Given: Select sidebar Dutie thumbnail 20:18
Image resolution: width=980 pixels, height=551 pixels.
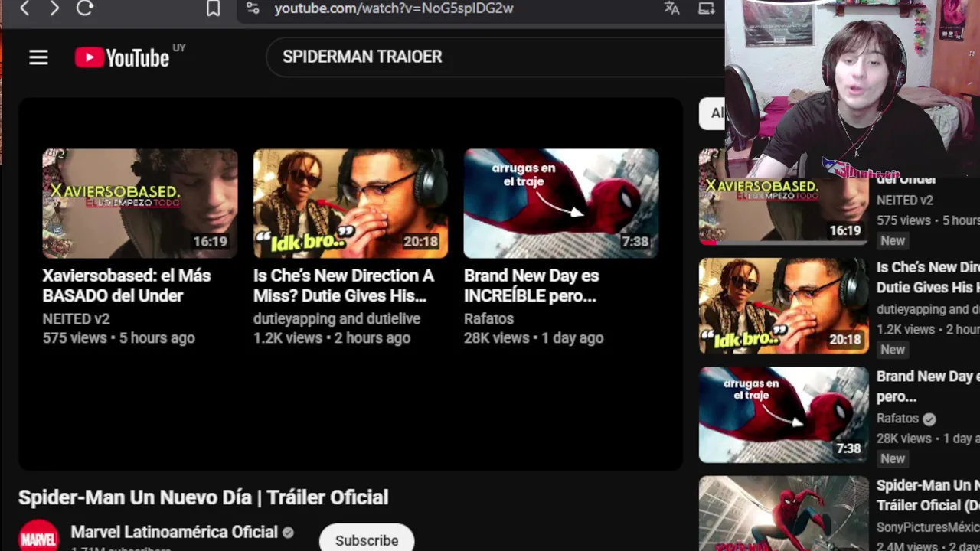Looking at the screenshot, I should tap(784, 306).
